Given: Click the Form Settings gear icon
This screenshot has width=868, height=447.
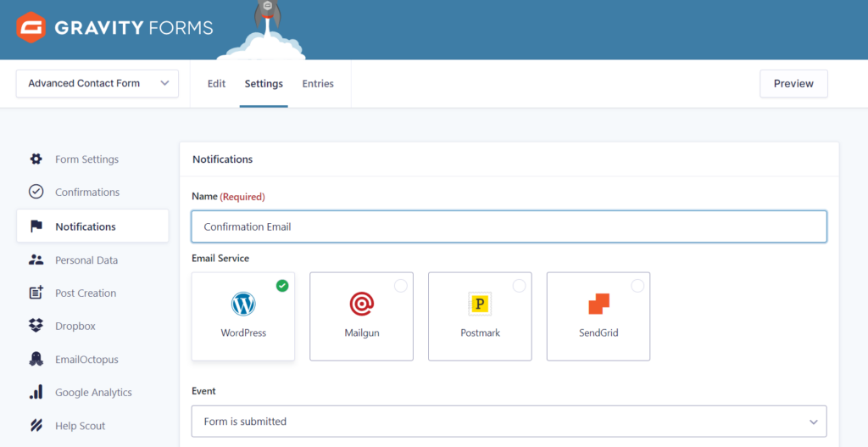Looking at the screenshot, I should click(36, 159).
